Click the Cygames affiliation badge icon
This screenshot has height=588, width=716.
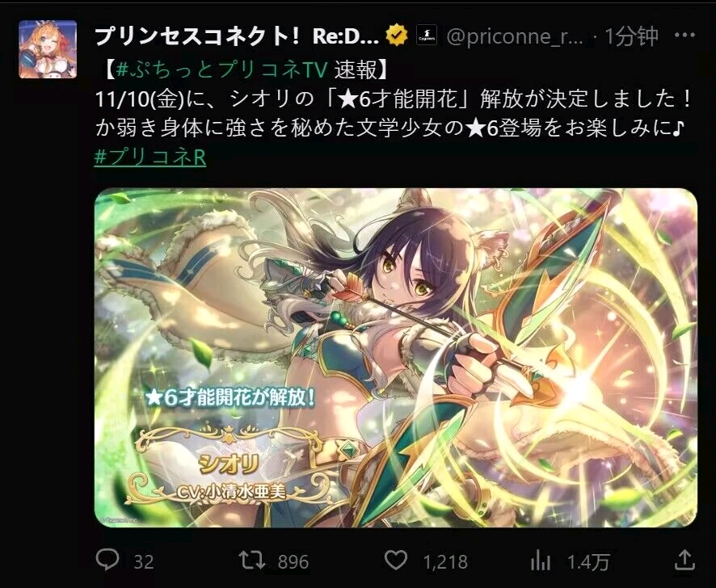tap(427, 36)
